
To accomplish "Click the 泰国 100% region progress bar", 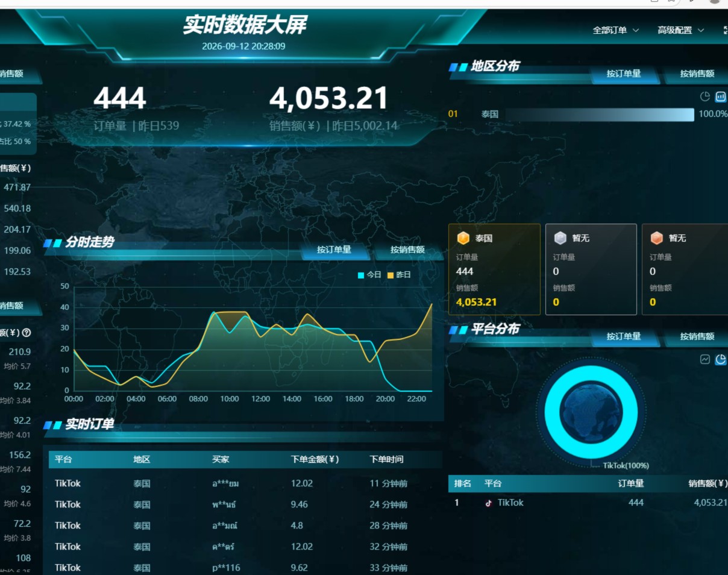I will pyautogui.click(x=600, y=114).
